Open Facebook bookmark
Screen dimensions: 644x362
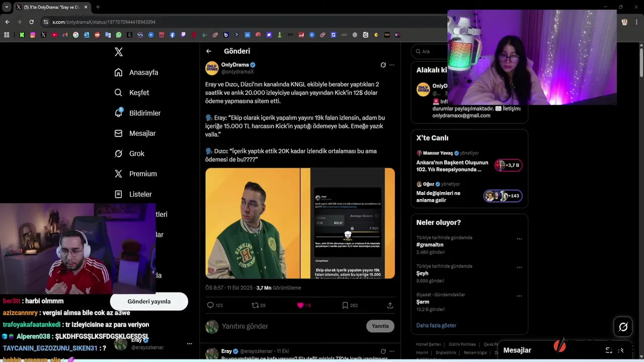(172, 35)
